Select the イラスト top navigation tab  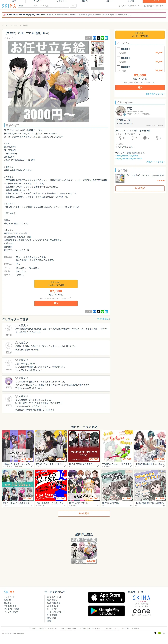(37, 1)
